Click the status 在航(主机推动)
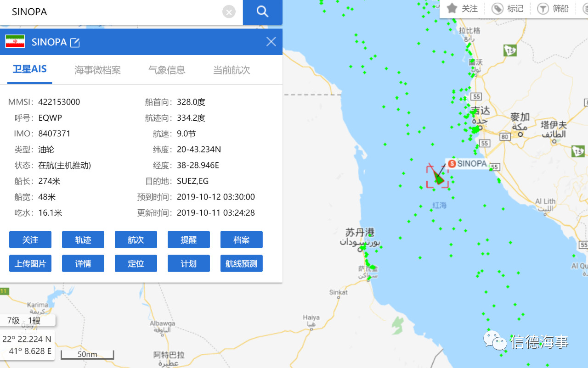 65,165
